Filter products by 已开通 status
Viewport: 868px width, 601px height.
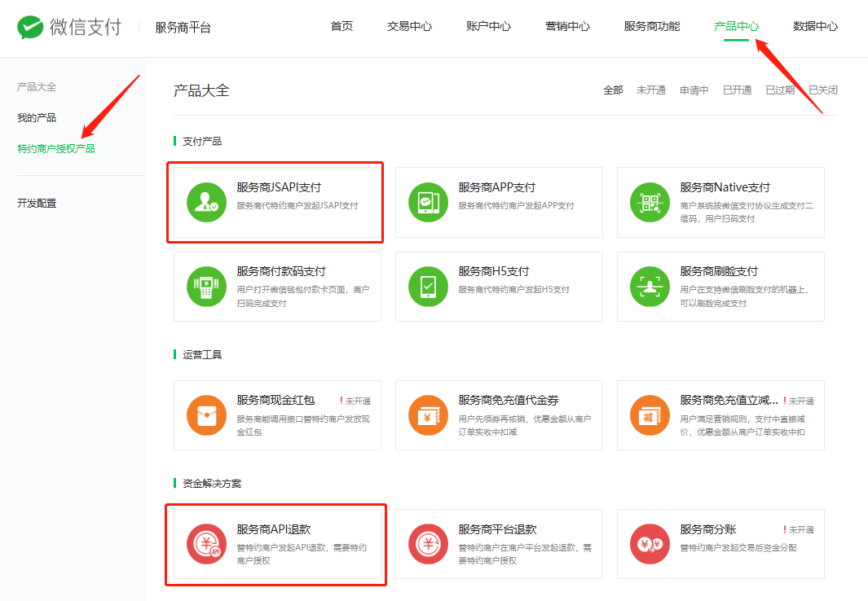click(738, 90)
